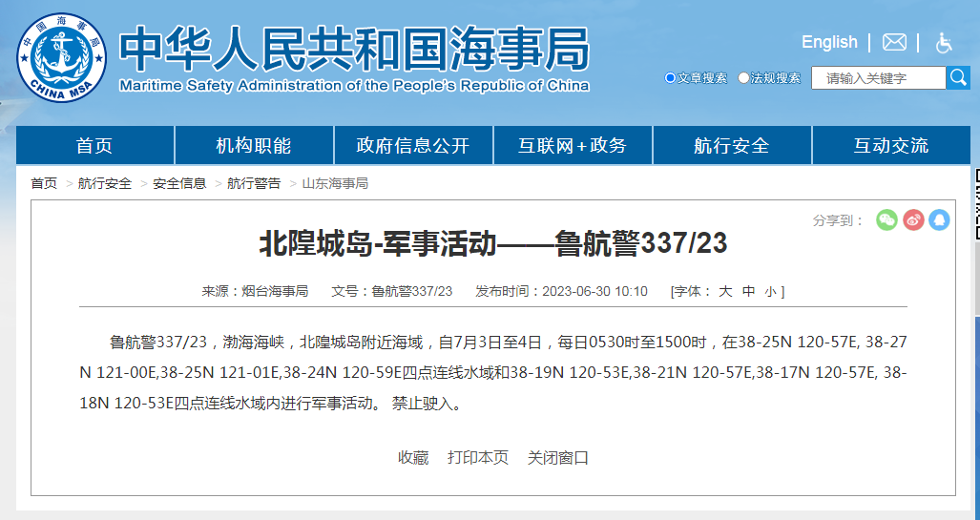
Task: Set the font size to 大
Action: (725, 291)
